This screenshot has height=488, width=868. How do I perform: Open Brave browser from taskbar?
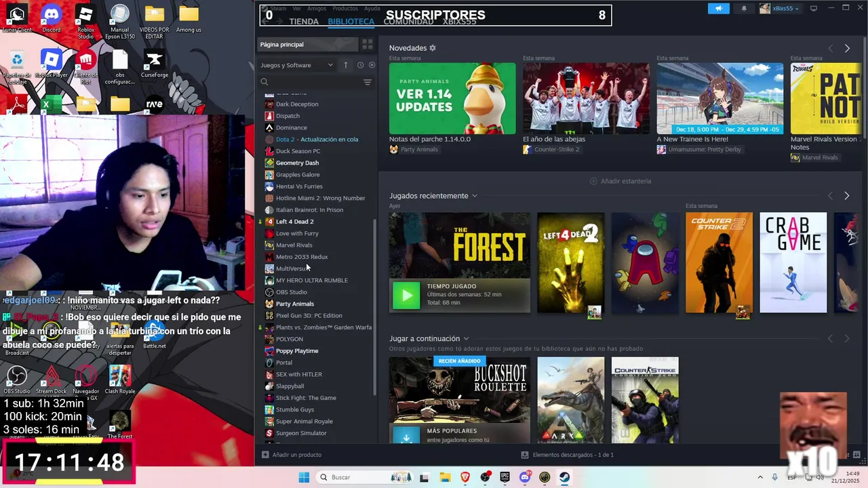click(465, 477)
